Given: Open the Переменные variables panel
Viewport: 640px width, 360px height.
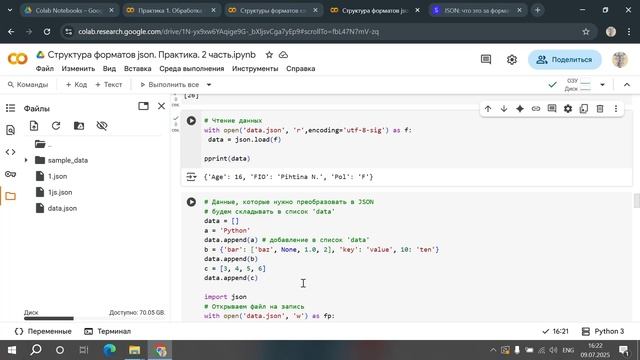Looking at the screenshot, I should click(43, 331).
